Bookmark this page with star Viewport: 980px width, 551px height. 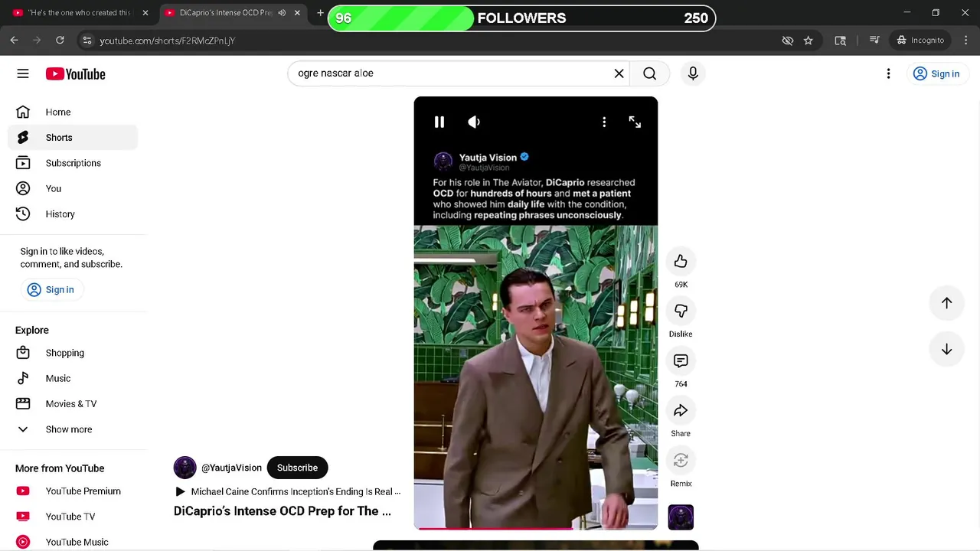tap(808, 41)
